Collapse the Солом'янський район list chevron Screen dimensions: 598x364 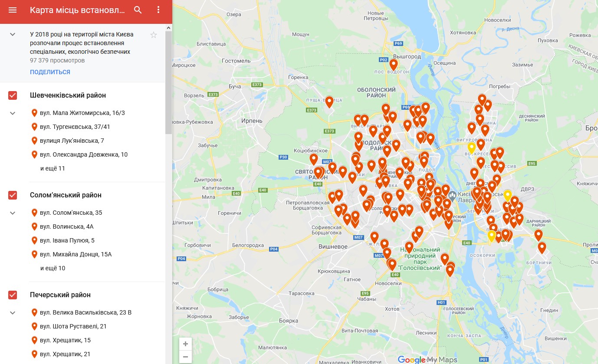[13, 213]
